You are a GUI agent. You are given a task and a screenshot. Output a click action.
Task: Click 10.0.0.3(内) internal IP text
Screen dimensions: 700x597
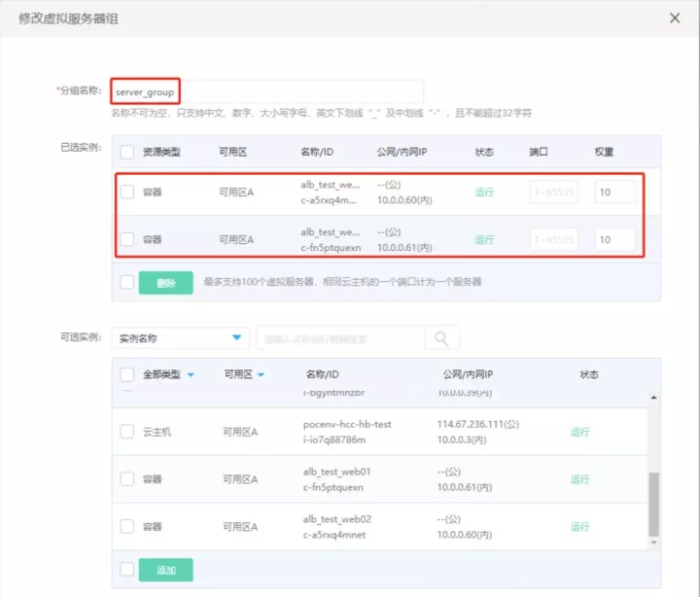tap(462, 439)
